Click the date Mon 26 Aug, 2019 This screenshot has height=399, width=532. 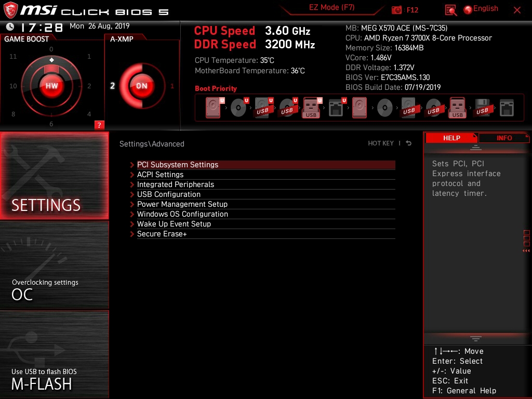click(99, 26)
